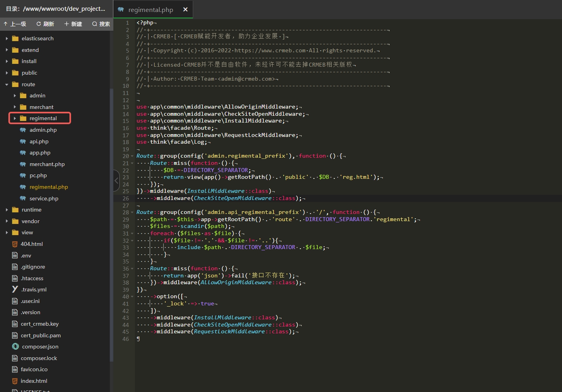Click the 404.html HTML file icon
Viewport: 562px width, 392px height.
click(15, 244)
